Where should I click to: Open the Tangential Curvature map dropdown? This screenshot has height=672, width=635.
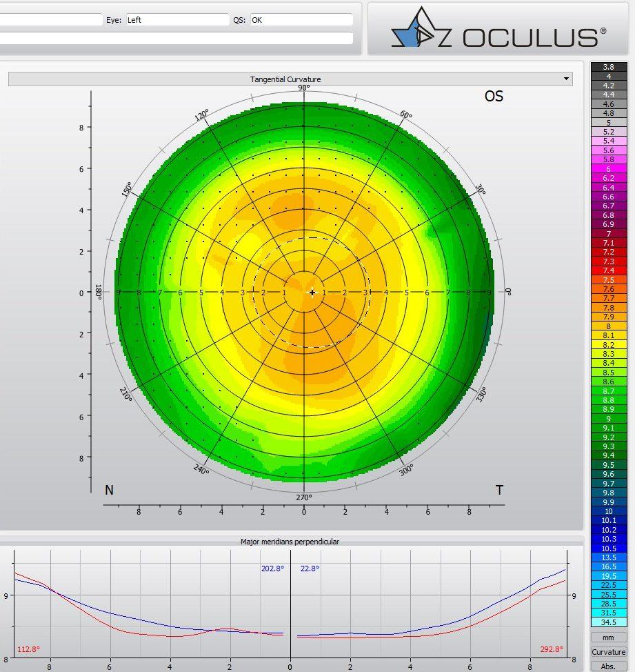(567, 79)
